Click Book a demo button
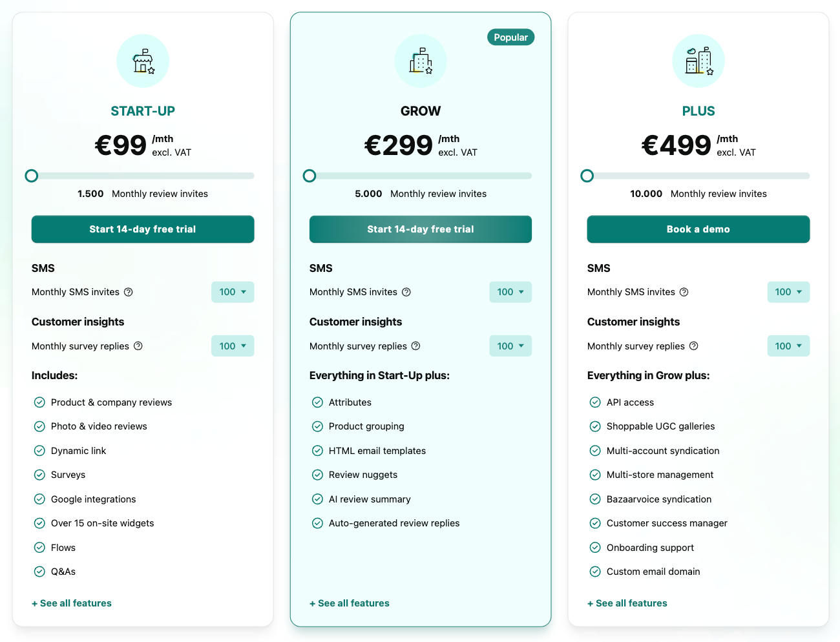 coord(698,229)
